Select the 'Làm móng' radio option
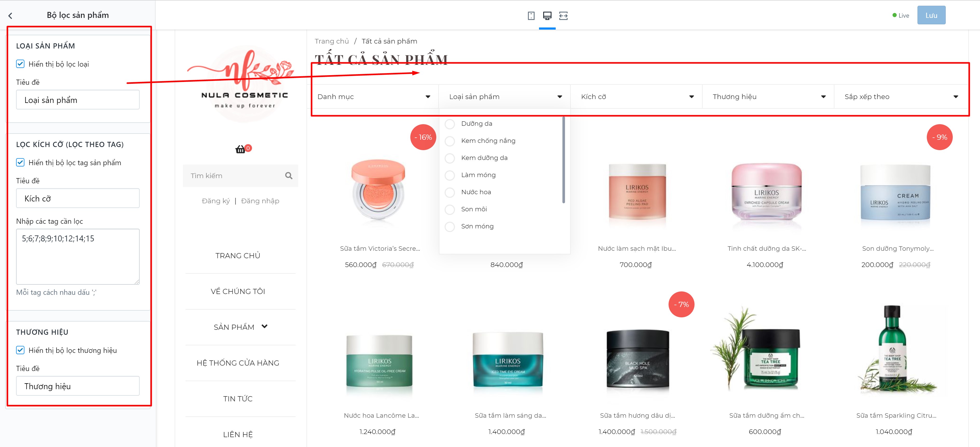The image size is (980, 447). (450, 175)
